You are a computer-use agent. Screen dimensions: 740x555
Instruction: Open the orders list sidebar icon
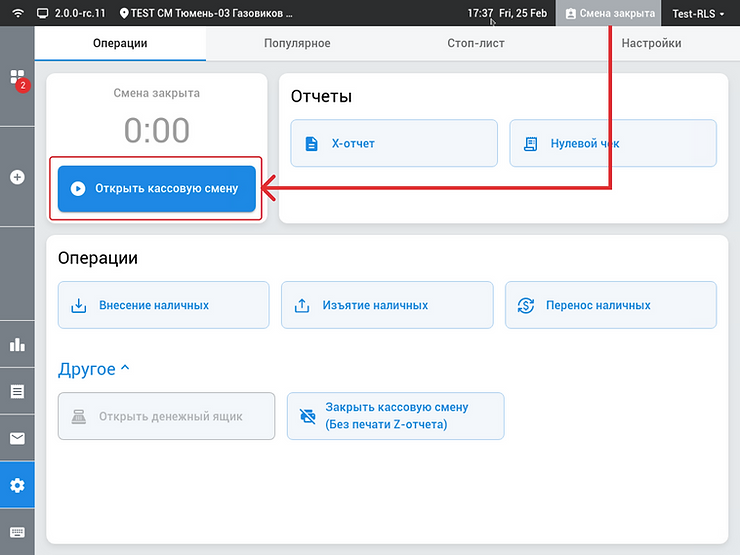pos(17,391)
